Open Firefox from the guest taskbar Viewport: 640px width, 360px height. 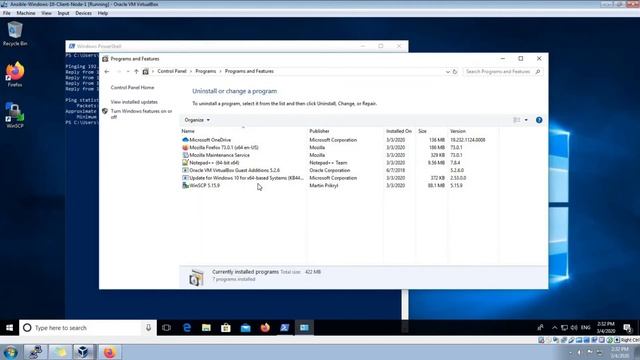click(x=265, y=328)
